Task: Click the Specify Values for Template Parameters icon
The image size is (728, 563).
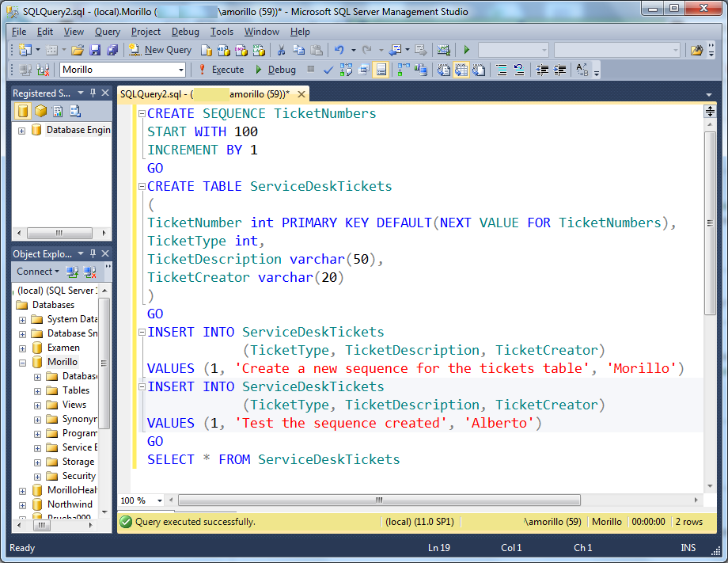Action: [582, 70]
